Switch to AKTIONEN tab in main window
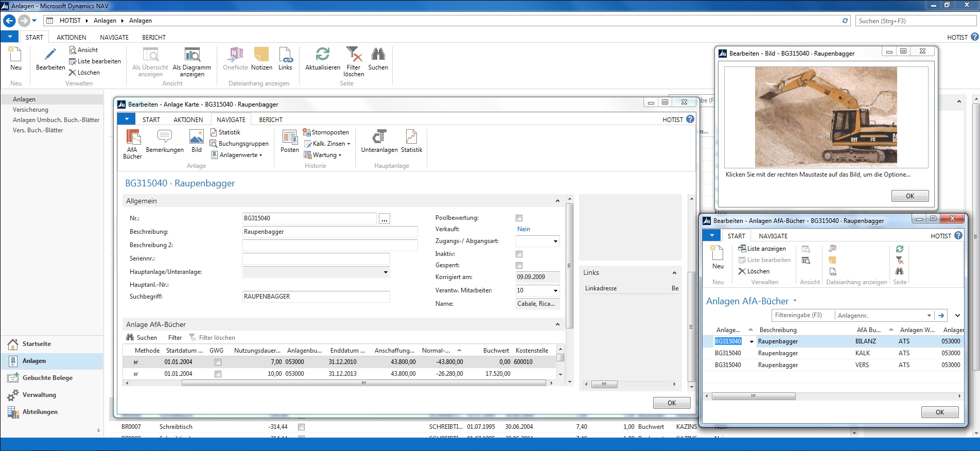 pyautogui.click(x=72, y=37)
